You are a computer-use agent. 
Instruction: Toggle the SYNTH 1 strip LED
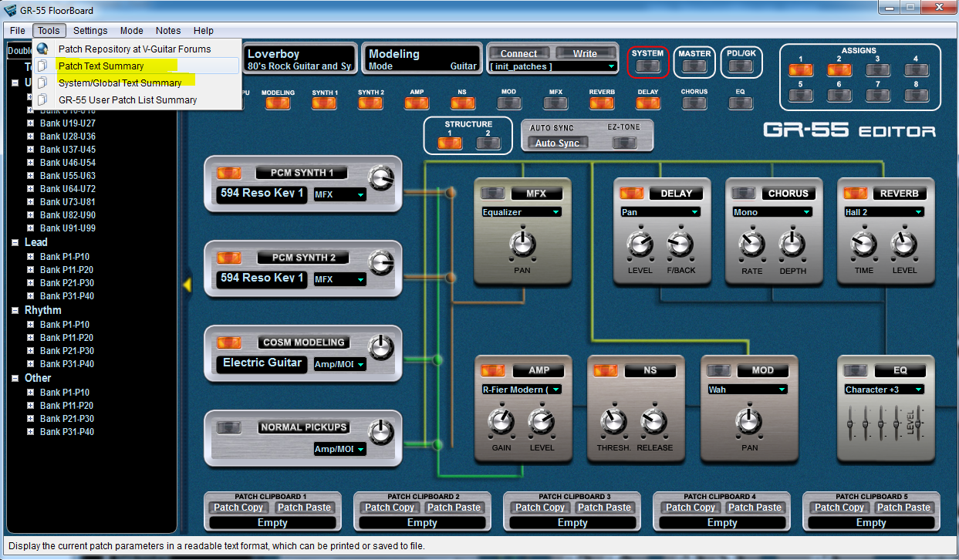[x=325, y=103]
